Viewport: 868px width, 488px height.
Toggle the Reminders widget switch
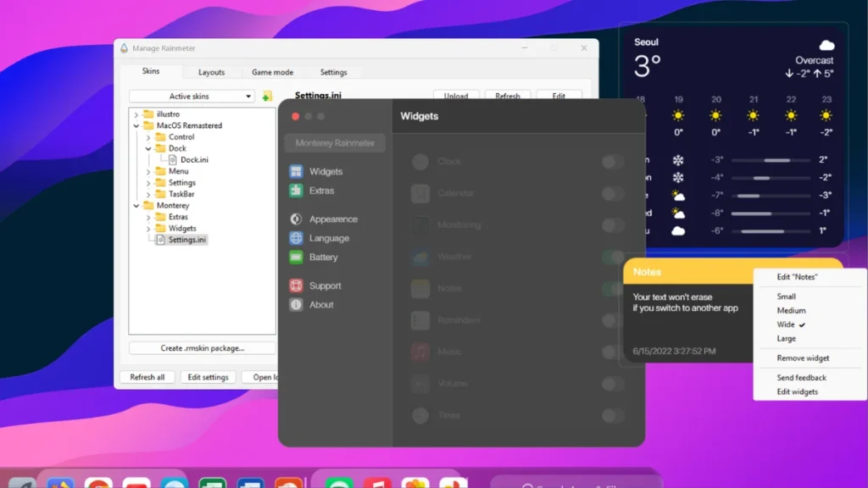(x=613, y=320)
